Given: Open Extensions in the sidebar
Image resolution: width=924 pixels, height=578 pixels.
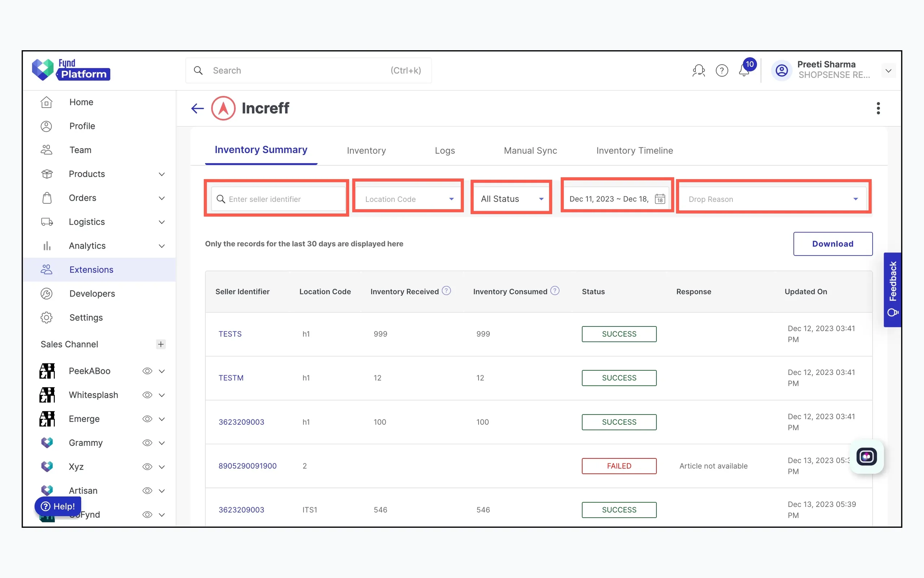Looking at the screenshot, I should tap(99, 269).
